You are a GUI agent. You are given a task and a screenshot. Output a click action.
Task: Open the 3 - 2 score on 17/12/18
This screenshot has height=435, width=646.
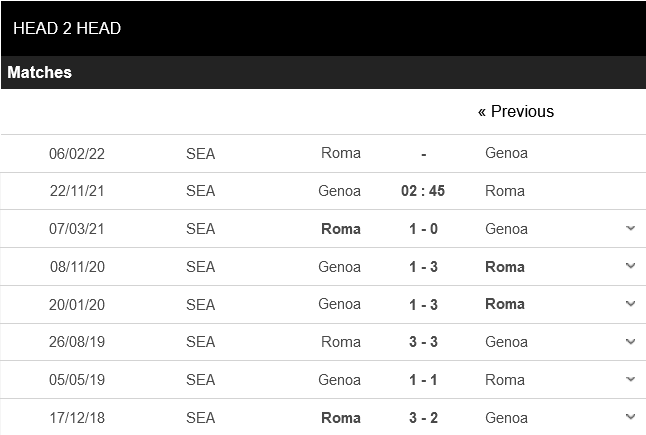(x=423, y=417)
